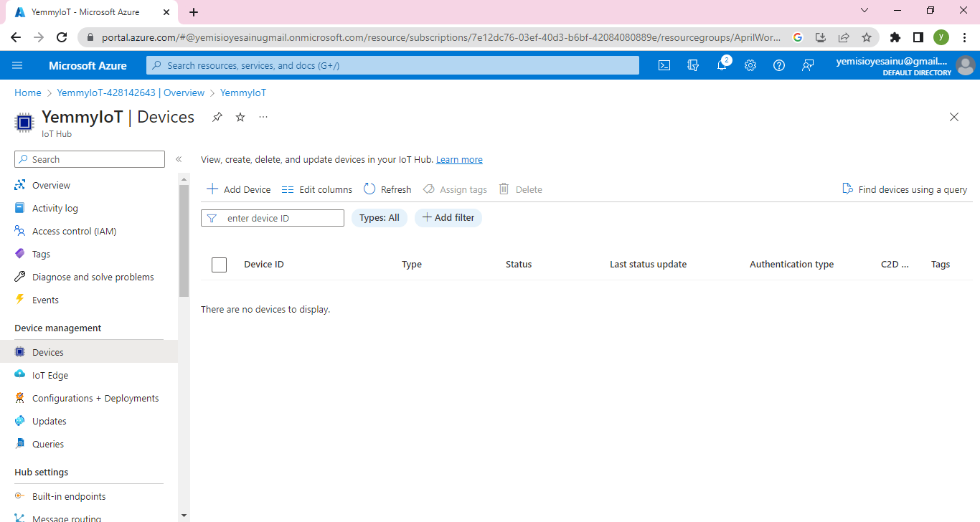The image size is (980, 522).
Task: Open Find devices using a query
Action: [905, 189]
